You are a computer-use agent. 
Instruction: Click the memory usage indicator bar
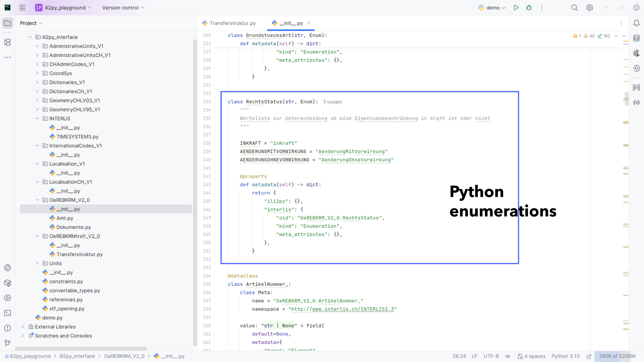617,356
